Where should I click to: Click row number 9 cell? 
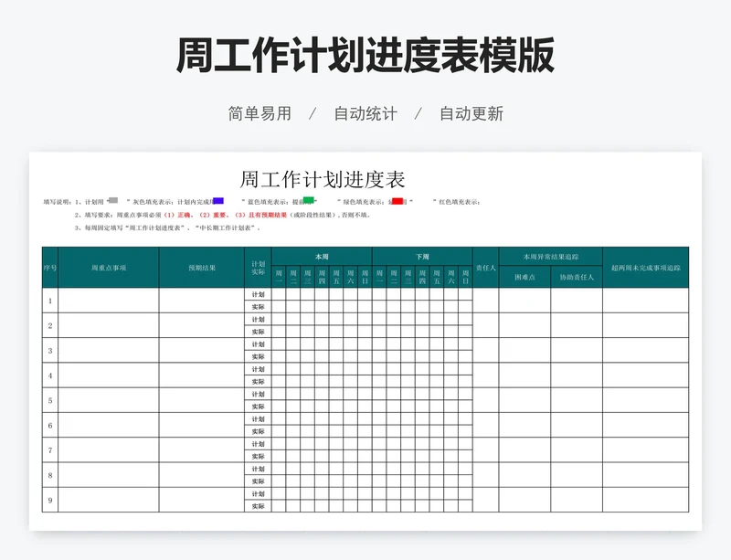coord(50,500)
